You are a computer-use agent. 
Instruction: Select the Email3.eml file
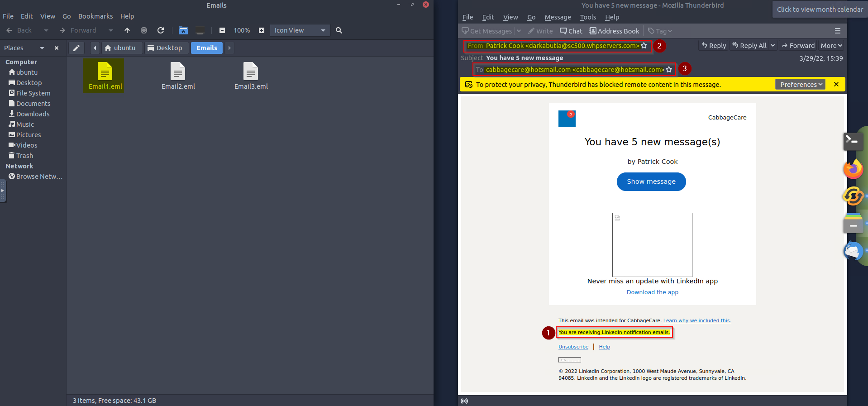[x=251, y=76]
